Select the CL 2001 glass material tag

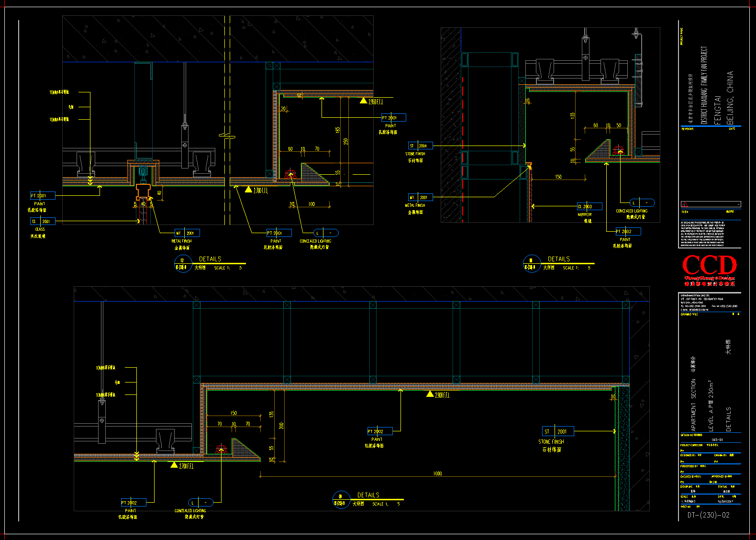click(43, 221)
